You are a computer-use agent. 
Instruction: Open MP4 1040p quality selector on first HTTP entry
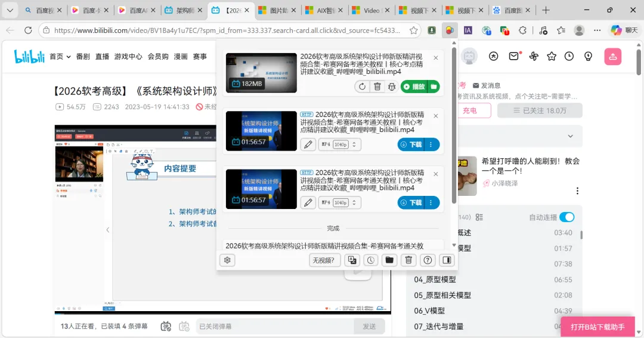(x=340, y=145)
